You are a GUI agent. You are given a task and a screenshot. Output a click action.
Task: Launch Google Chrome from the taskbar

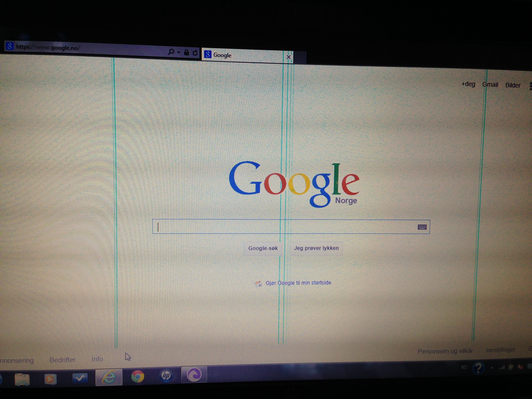coord(138,376)
